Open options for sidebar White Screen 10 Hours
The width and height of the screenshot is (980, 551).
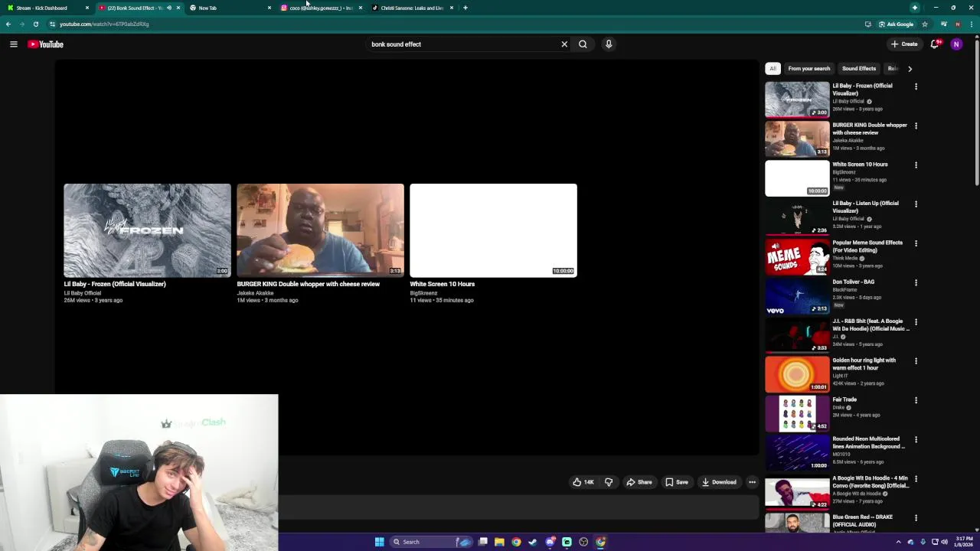[916, 165]
